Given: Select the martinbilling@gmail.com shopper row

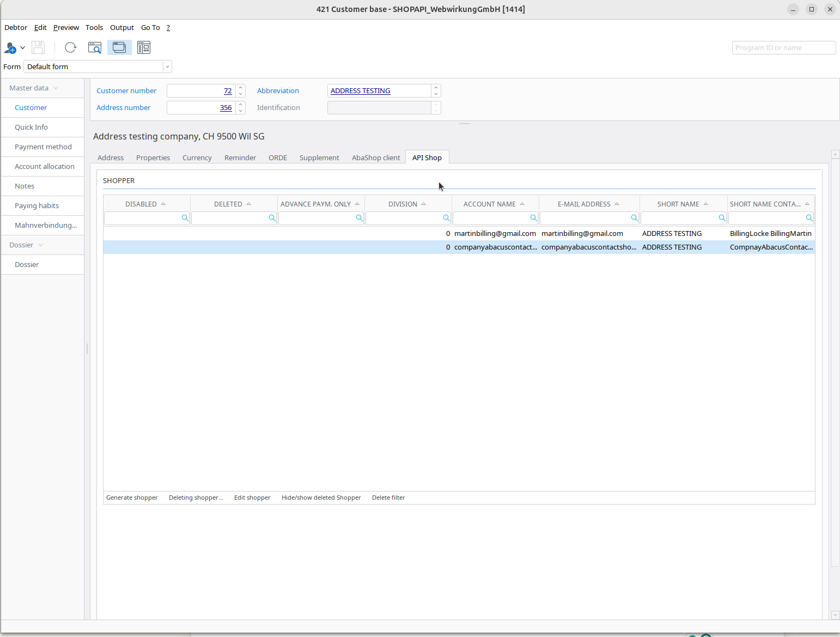Looking at the screenshot, I should [495, 233].
